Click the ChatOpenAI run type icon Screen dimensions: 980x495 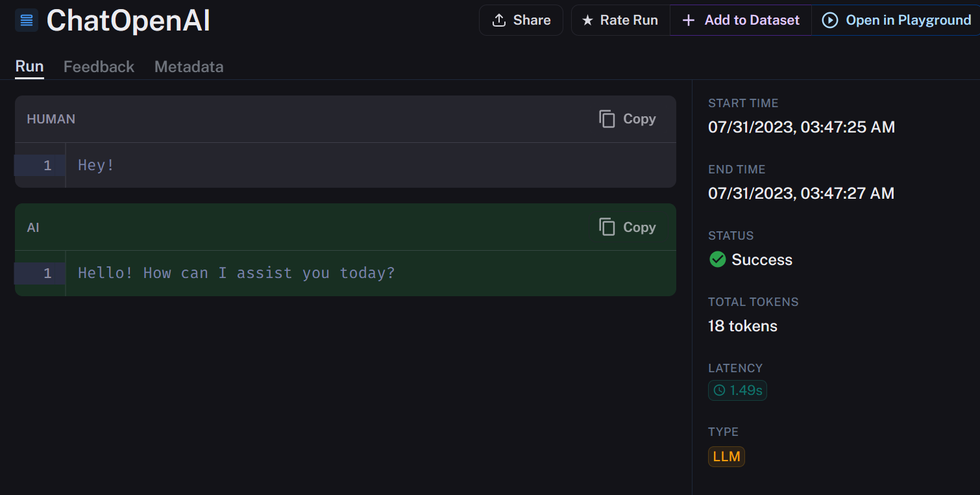[27, 21]
